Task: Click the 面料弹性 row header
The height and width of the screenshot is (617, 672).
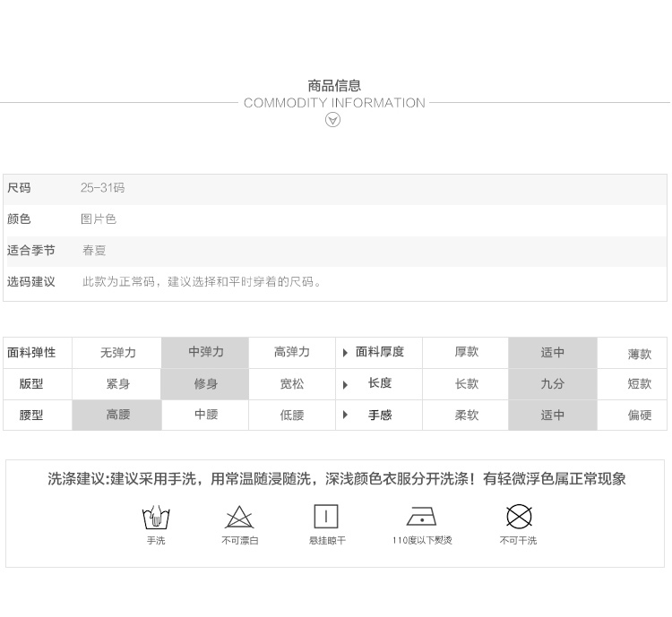Action: [31, 353]
